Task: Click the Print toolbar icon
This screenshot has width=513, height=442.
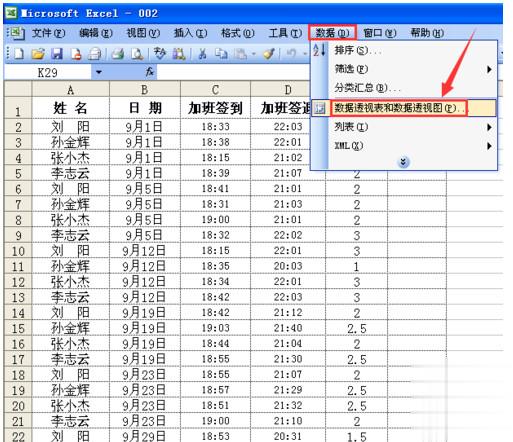Action: tap(118, 54)
